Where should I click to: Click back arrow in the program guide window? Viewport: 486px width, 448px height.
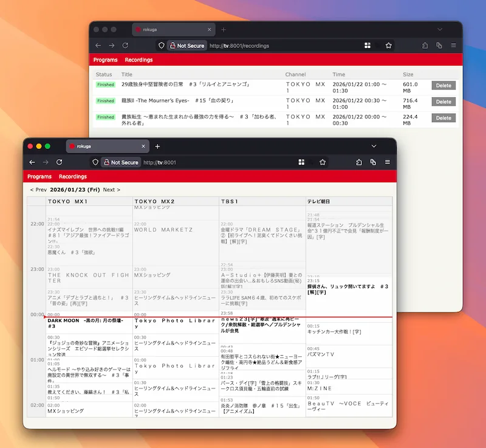click(x=32, y=162)
